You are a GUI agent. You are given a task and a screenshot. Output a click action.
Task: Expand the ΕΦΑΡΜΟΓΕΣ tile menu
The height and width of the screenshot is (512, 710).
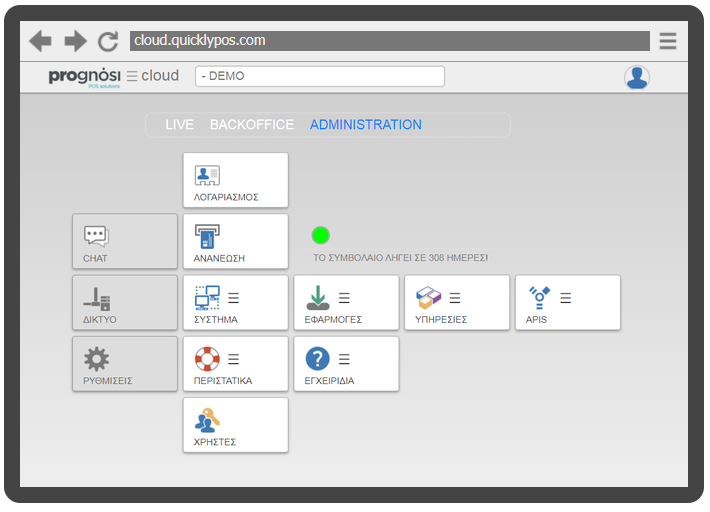point(344,298)
